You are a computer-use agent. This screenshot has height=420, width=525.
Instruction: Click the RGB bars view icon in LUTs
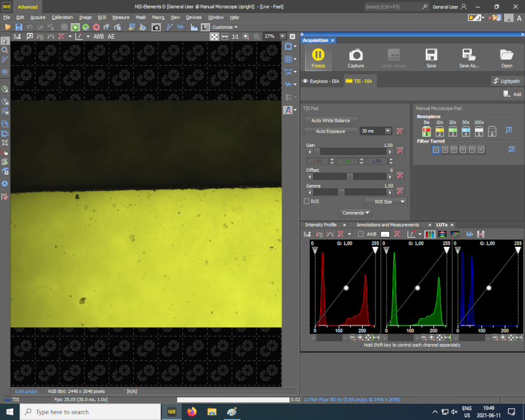[430, 234]
